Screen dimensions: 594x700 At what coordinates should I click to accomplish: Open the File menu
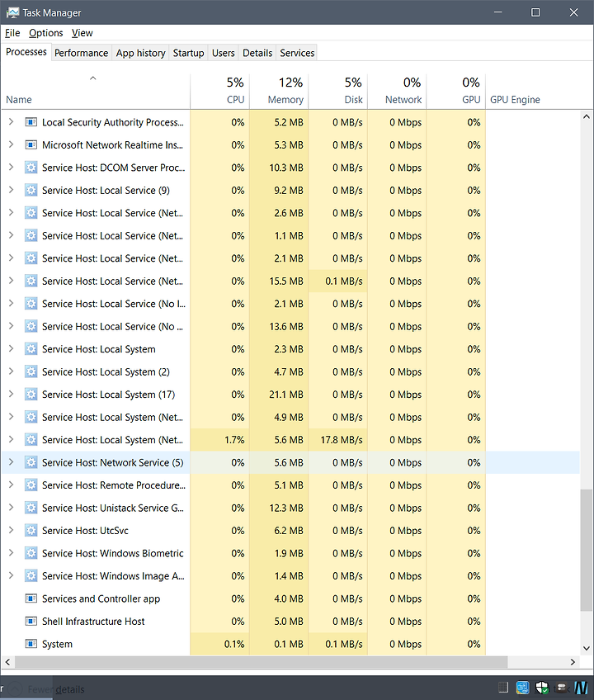(12, 32)
